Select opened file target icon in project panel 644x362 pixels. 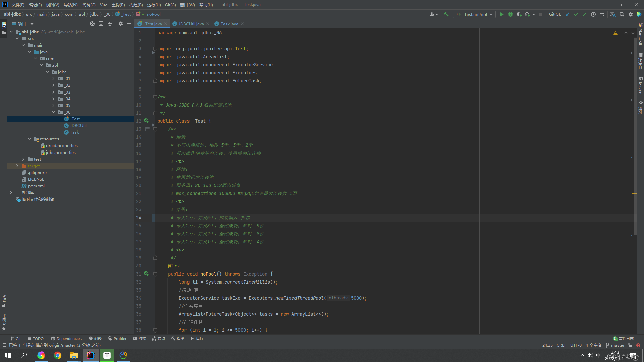[x=92, y=24]
